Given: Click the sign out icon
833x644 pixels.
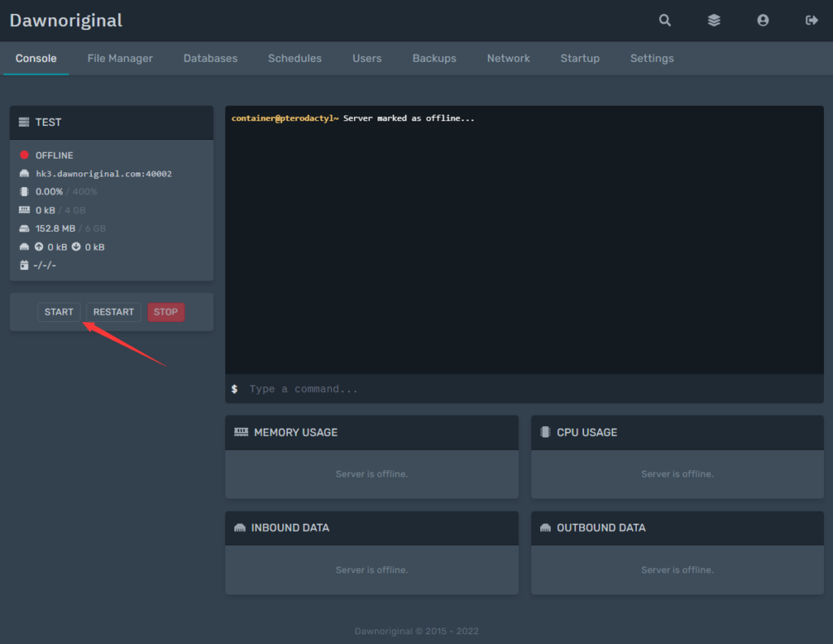Looking at the screenshot, I should point(812,20).
